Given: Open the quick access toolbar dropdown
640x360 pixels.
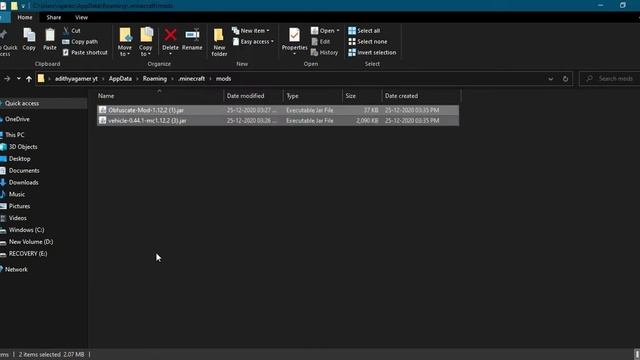Looking at the screenshot, I should [x=23, y=6].
